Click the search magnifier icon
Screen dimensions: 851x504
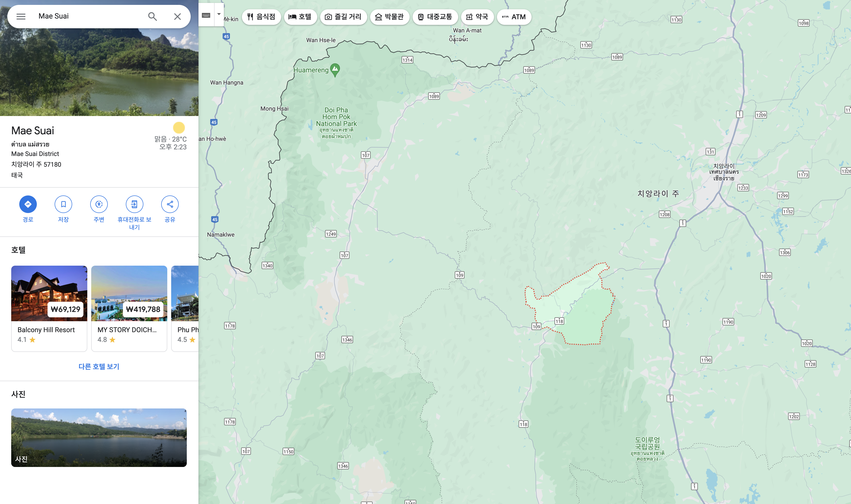tap(153, 16)
